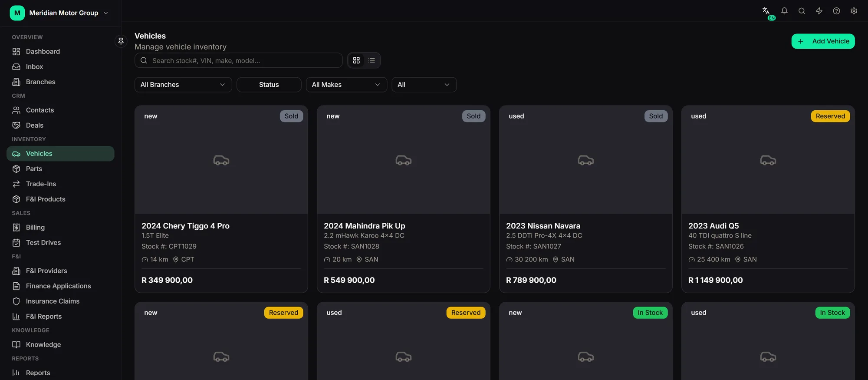Image resolution: width=868 pixels, height=380 pixels.
Task: Expand the All Makes dropdown
Action: point(346,85)
